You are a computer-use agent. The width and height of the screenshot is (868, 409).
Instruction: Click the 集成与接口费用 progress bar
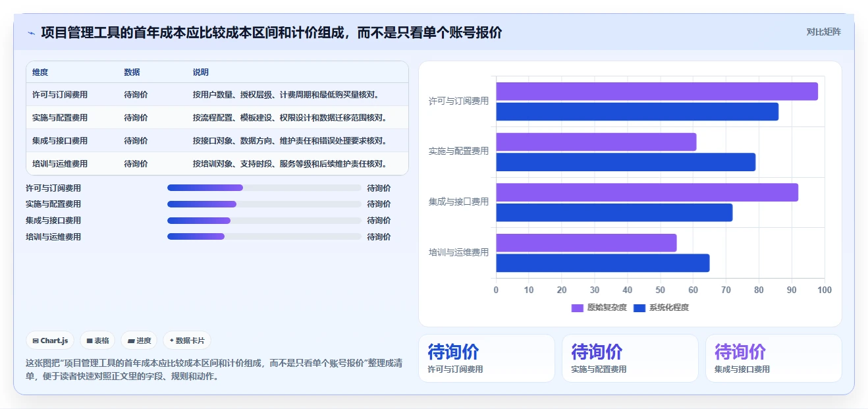click(x=264, y=220)
